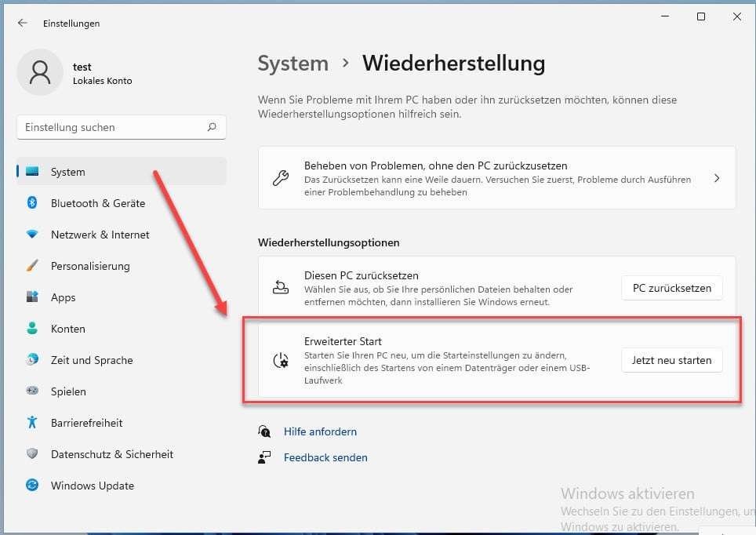The image size is (756, 535).
Task: Select the Zeit und Sprache clock icon
Action: 31,360
